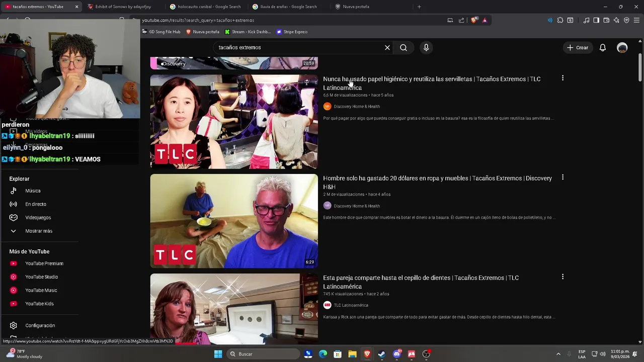This screenshot has width=644, height=362.
Task: Open Stripe Express bookmark
Action: pyautogui.click(x=292, y=32)
